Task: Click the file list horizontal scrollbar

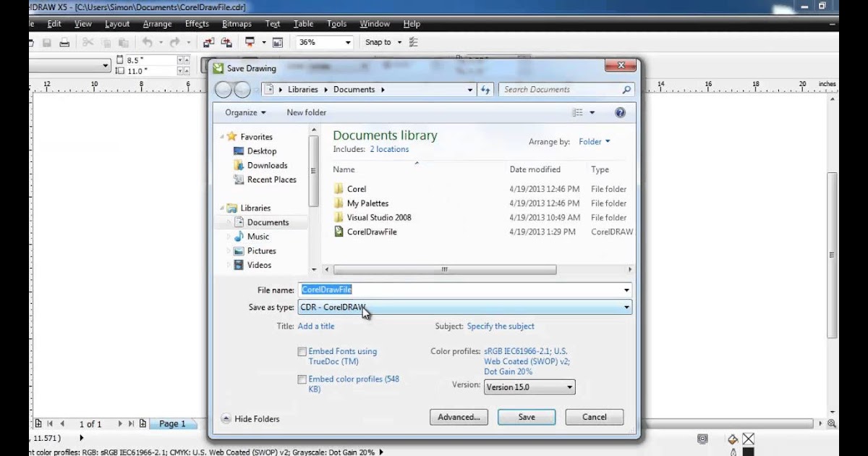Action: [445, 270]
